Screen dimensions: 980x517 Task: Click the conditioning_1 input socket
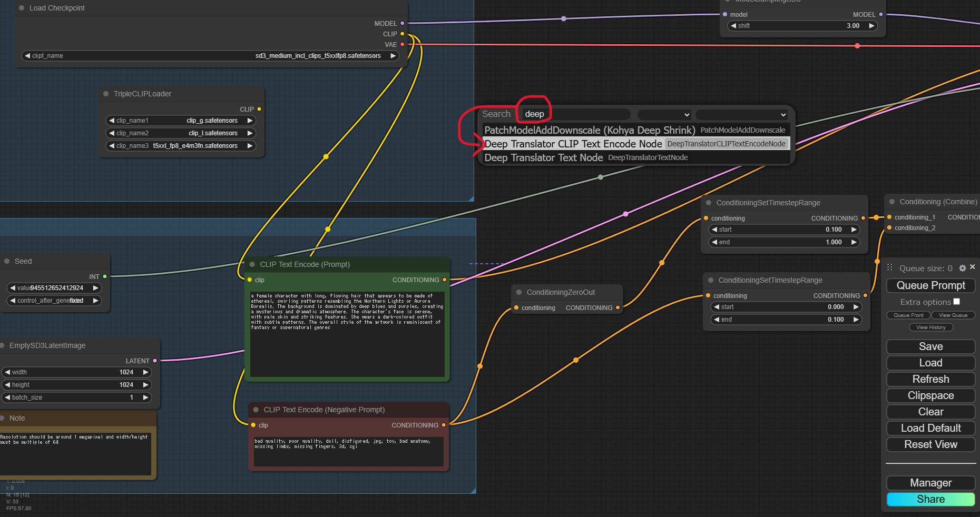click(889, 217)
